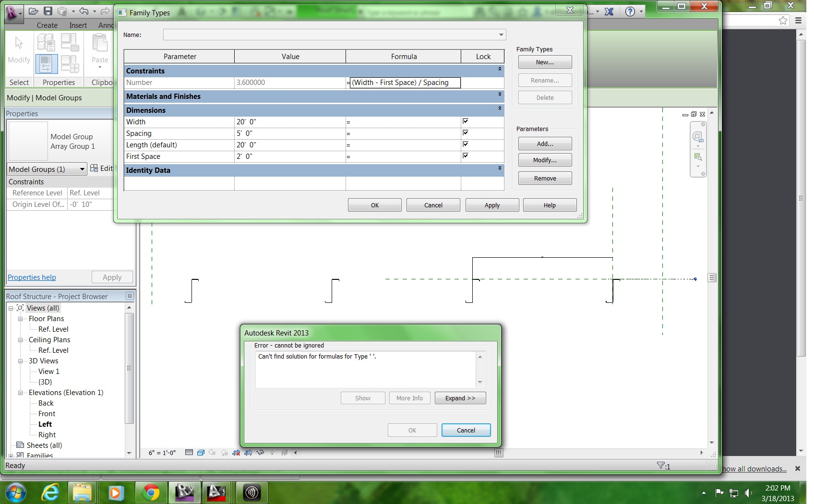Image resolution: width=814 pixels, height=504 pixels.
Task: Click the Crop View icon in view control bar
Action: (236, 453)
